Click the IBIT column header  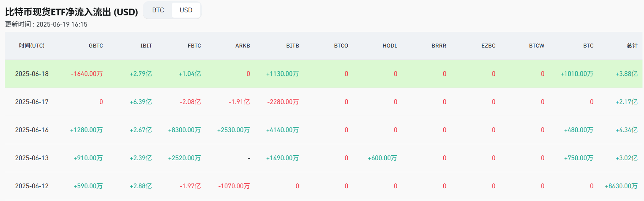click(146, 46)
